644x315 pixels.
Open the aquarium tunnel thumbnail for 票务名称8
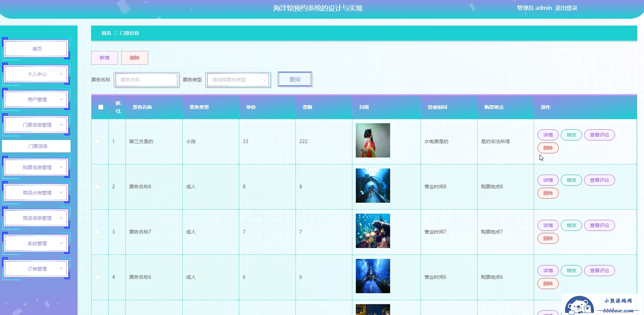(x=373, y=186)
